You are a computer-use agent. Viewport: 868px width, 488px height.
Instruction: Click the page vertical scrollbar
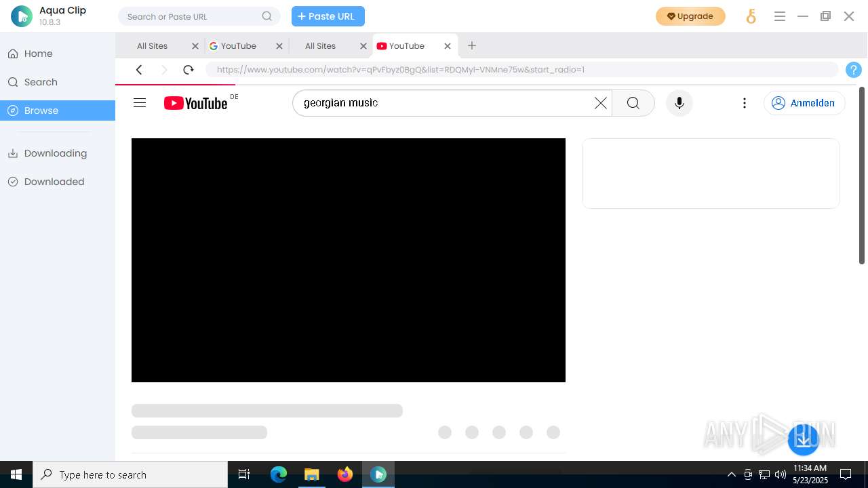click(862, 176)
